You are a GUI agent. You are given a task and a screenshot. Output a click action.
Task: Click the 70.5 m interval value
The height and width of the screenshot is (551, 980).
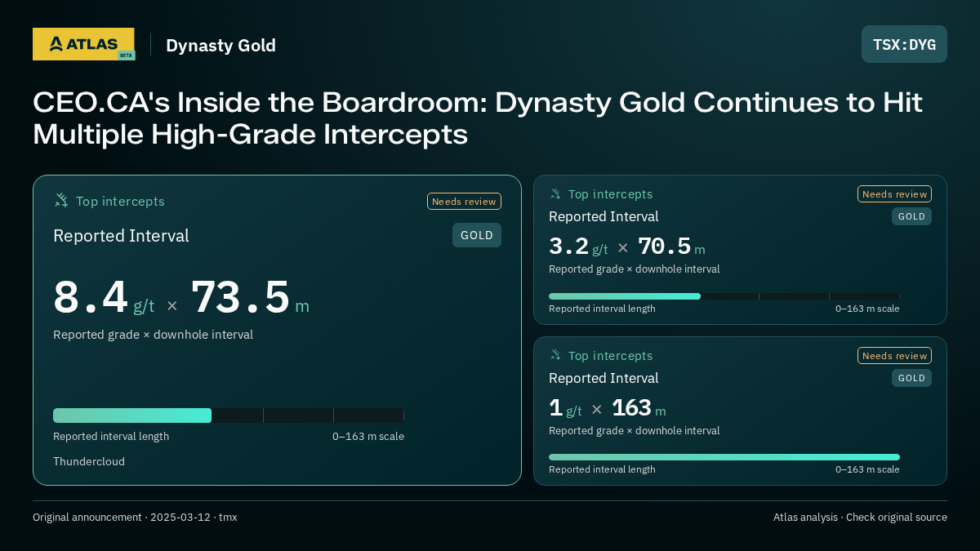671,247
